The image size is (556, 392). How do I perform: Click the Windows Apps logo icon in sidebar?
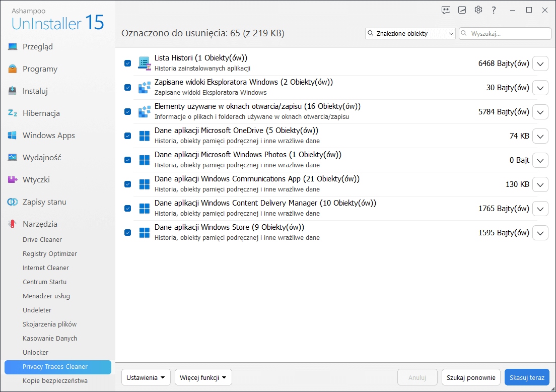[13, 135]
